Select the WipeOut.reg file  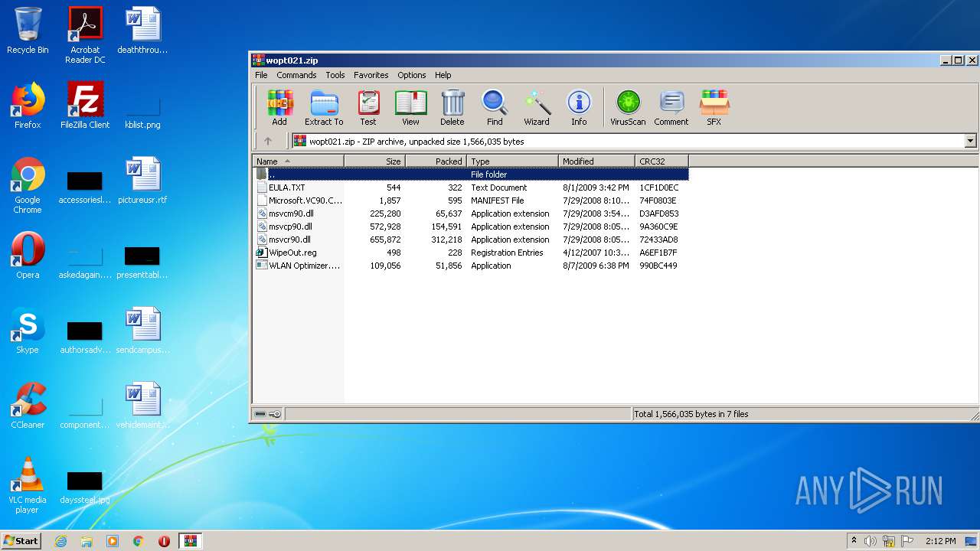tap(471, 253)
